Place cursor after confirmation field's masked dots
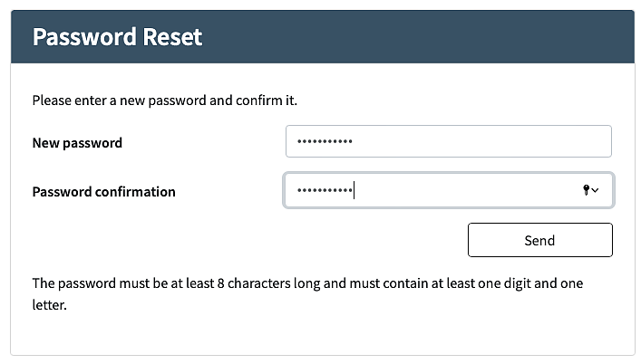 354,190
